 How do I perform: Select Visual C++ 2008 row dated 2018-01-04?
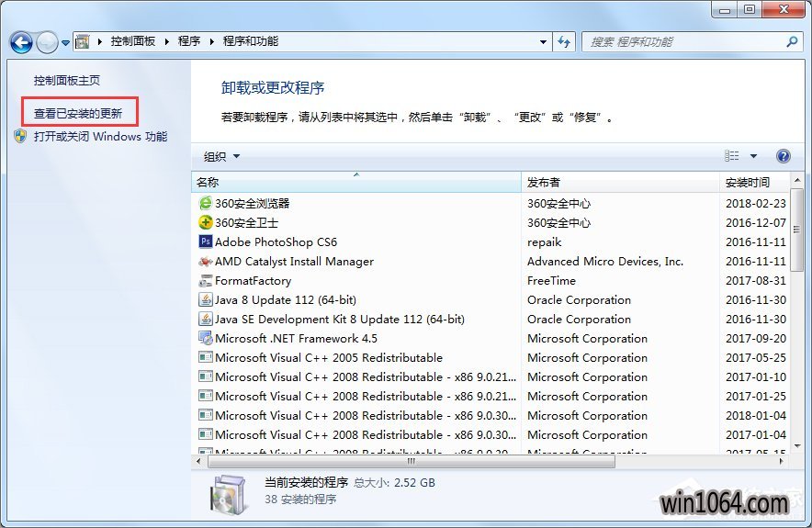(491, 416)
